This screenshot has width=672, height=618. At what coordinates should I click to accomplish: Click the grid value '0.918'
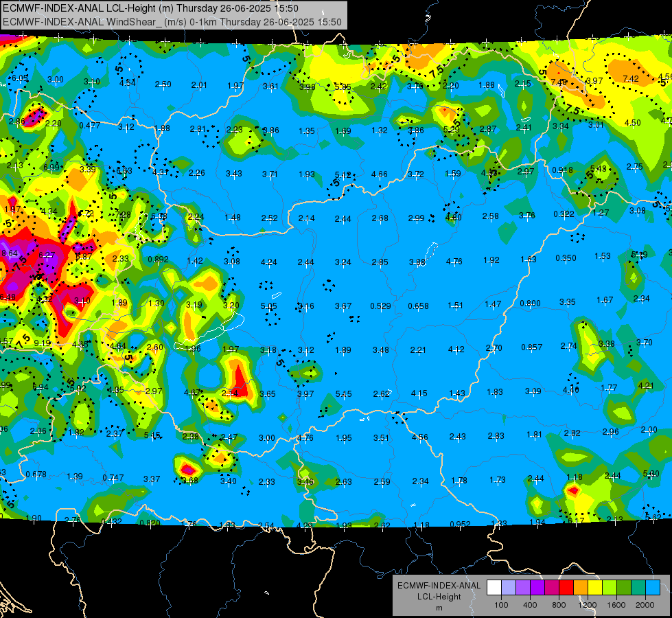[x=562, y=170]
